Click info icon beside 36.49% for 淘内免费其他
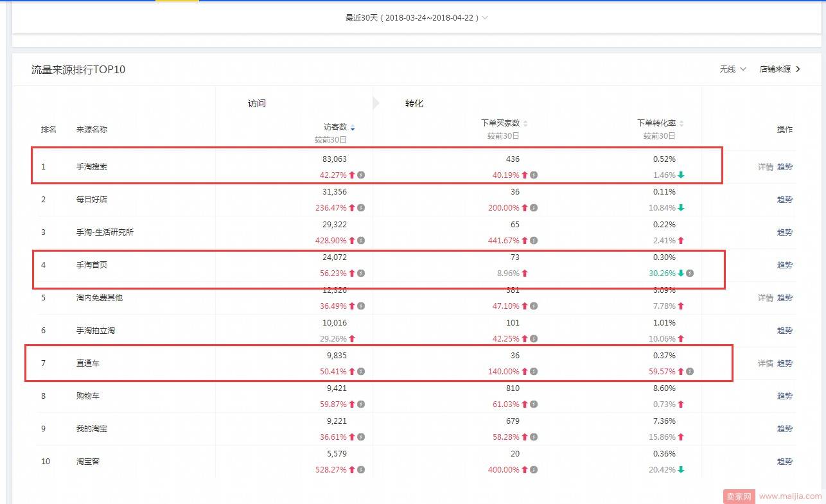This screenshot has height=504, width=826. point(362,306)
